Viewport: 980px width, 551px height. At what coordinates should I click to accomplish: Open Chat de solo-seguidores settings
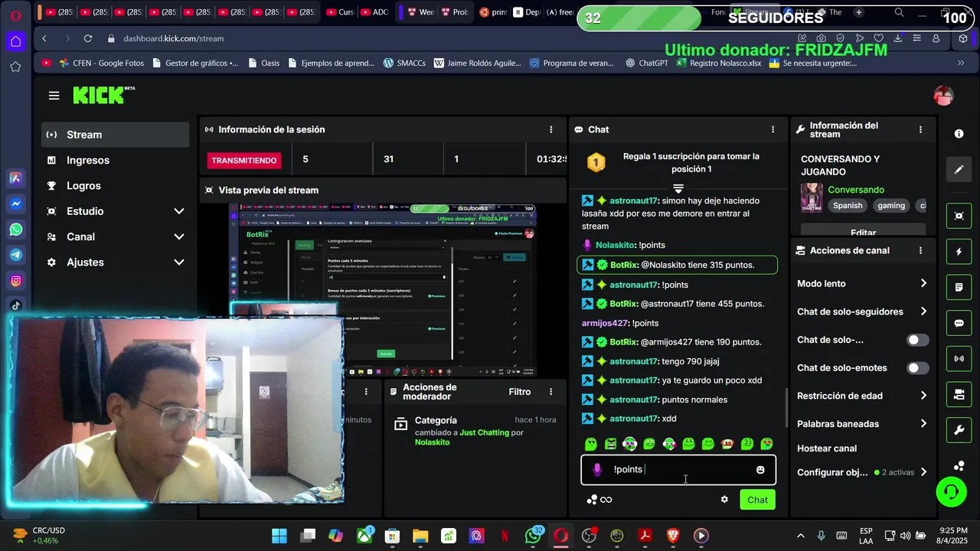point(862,311)
